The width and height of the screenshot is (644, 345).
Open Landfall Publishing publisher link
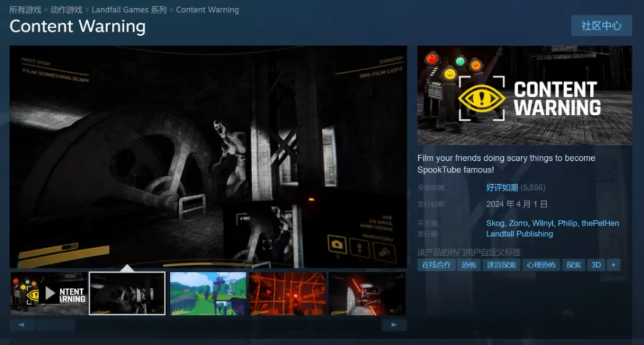tap(519, 234)
